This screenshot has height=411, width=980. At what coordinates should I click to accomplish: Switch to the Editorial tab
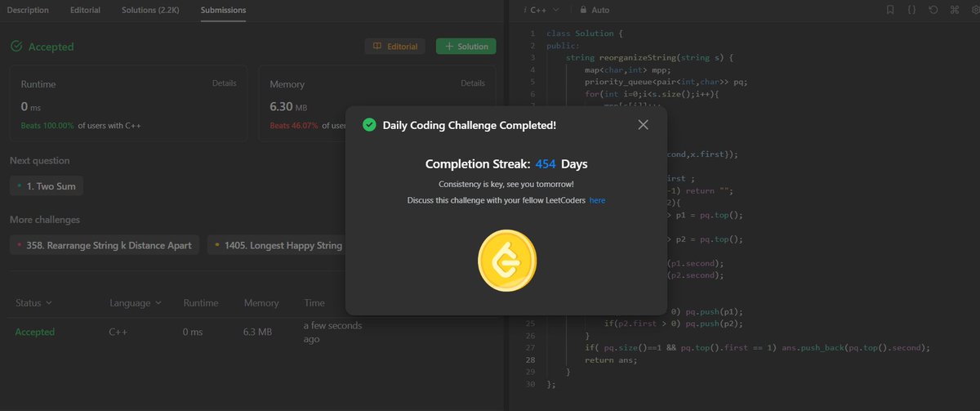(86, 10)
